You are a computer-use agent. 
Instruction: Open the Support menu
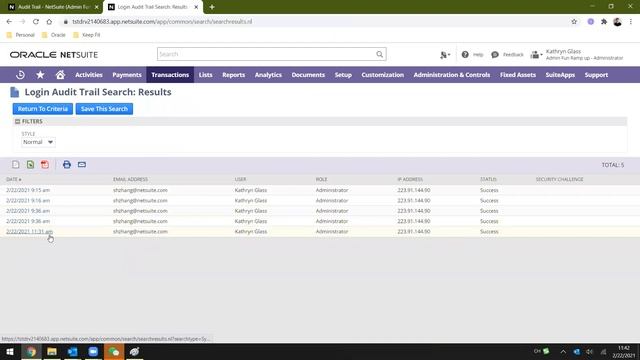[x=596, y=75]
